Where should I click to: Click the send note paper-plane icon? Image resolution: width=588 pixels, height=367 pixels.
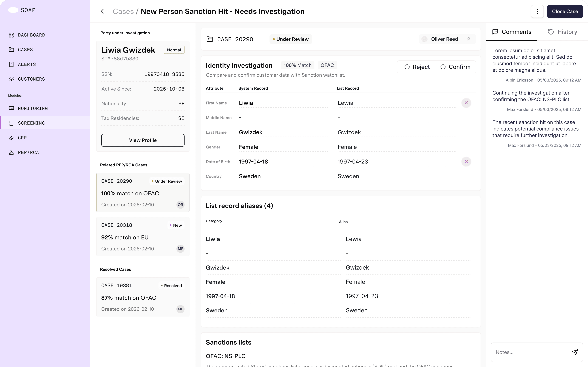coord(575,352)
